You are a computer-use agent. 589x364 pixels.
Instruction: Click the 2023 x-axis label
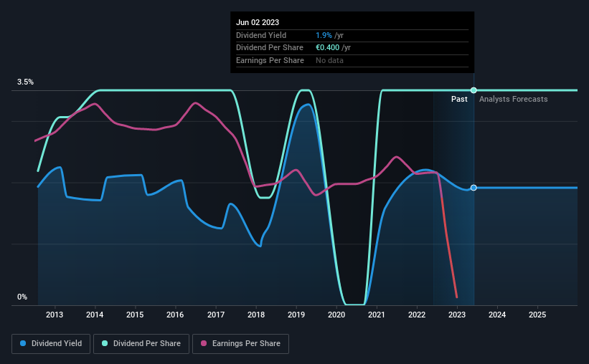pyautogui.click(x=457, y=315)
